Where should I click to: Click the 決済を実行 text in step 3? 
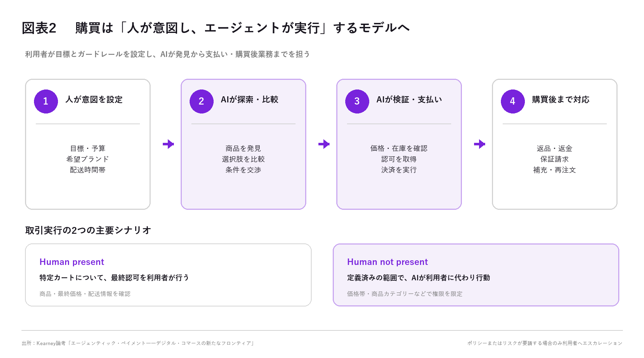click(x=399, y=170)
